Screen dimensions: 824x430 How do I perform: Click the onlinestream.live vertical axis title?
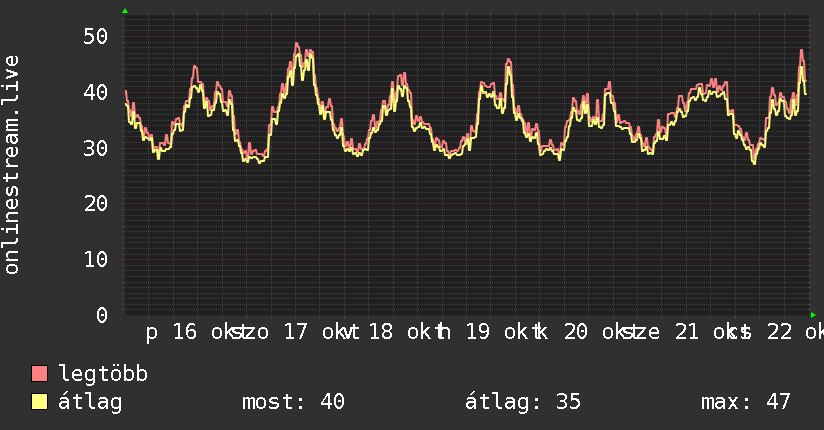pyautogui.click(x=12, y=165)
